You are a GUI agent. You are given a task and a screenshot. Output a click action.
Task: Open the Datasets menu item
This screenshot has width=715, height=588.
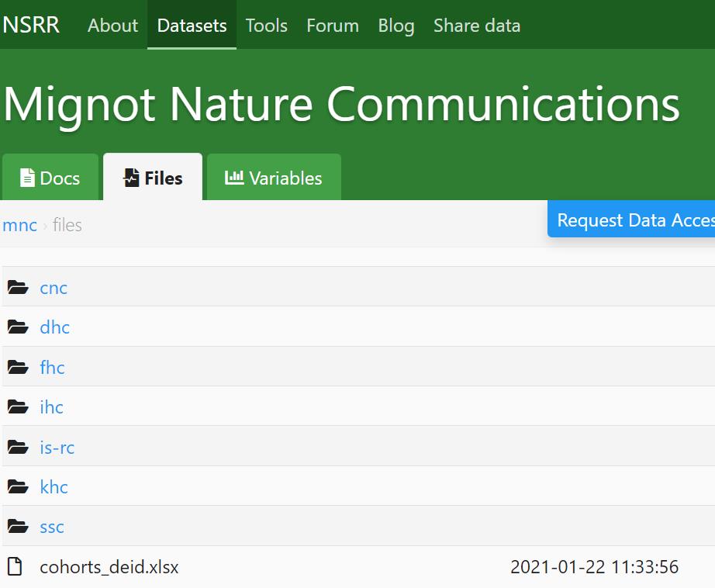pos(192,26)
